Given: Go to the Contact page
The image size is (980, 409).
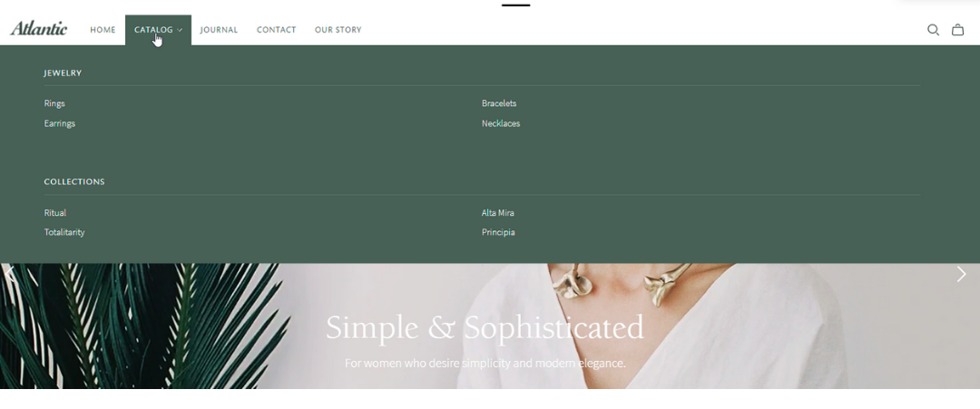Looking at the screenshot, I should tap(276, 30).
